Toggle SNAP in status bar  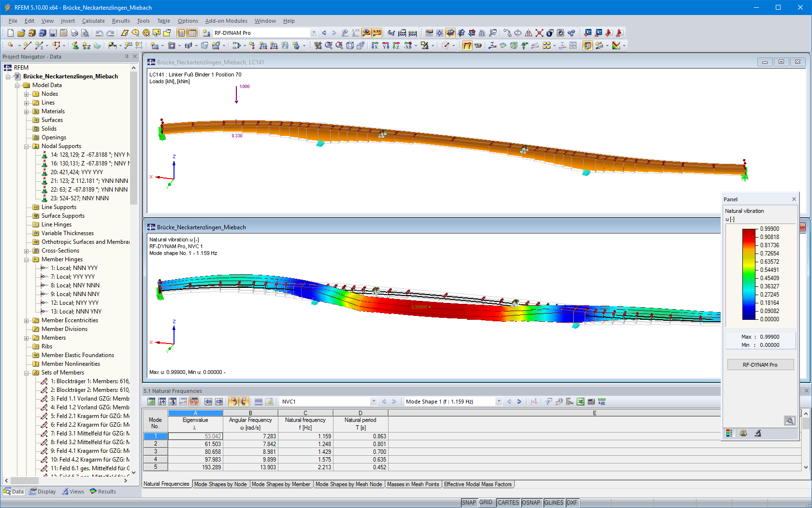(469, 503)
